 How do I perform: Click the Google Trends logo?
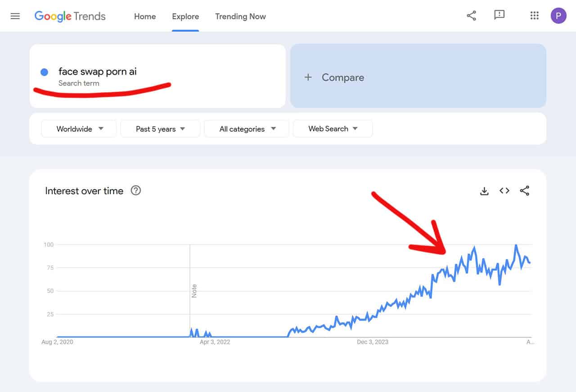(x=70, y=16)
